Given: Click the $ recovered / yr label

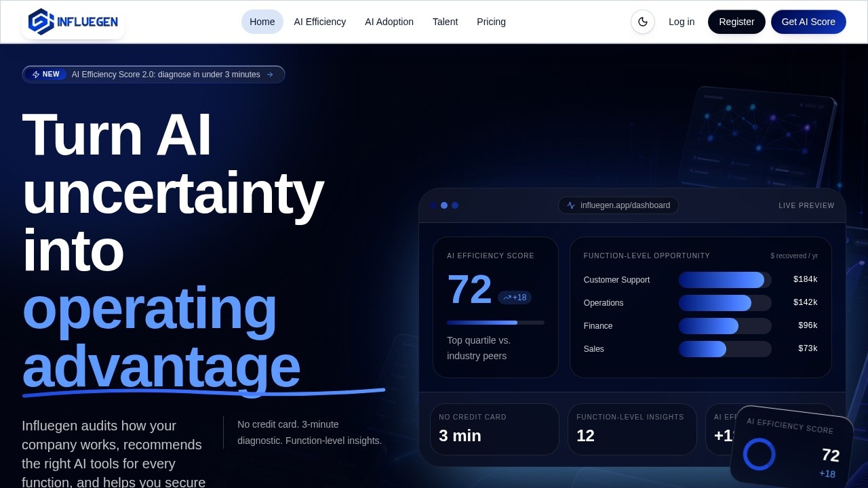Looking at the screenshot, I should (x=794, y=256).
